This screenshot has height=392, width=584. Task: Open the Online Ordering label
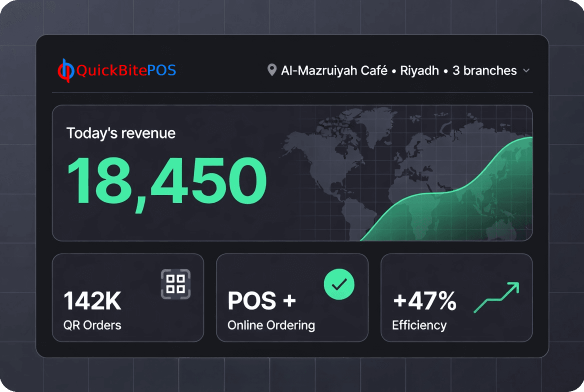coord(271,325)
